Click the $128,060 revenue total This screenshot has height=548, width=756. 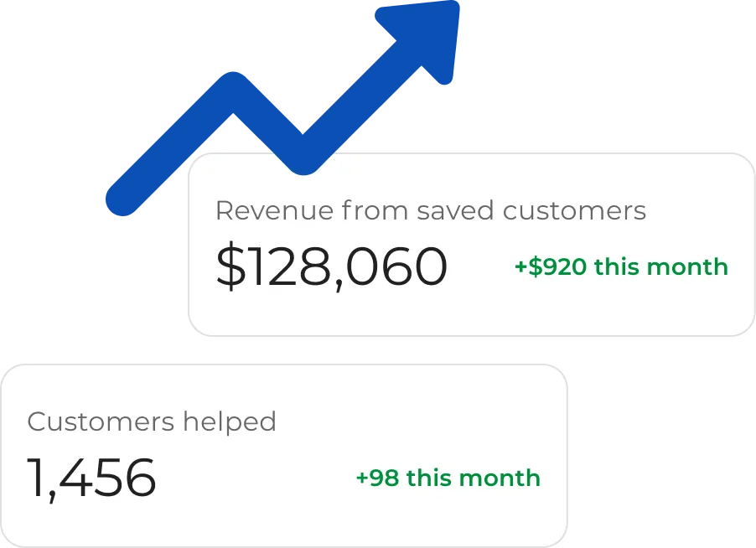point(332,266)
